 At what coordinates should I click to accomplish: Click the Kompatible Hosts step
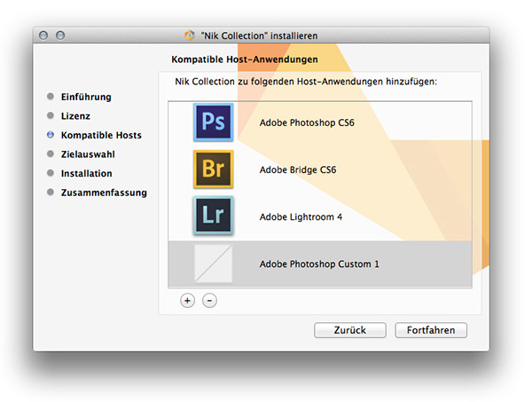pos(101,135)
